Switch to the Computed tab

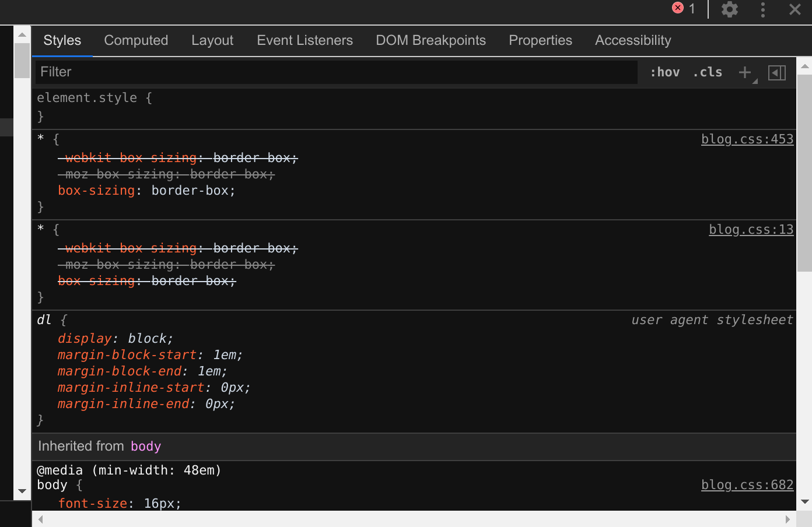tap(136, 40)
